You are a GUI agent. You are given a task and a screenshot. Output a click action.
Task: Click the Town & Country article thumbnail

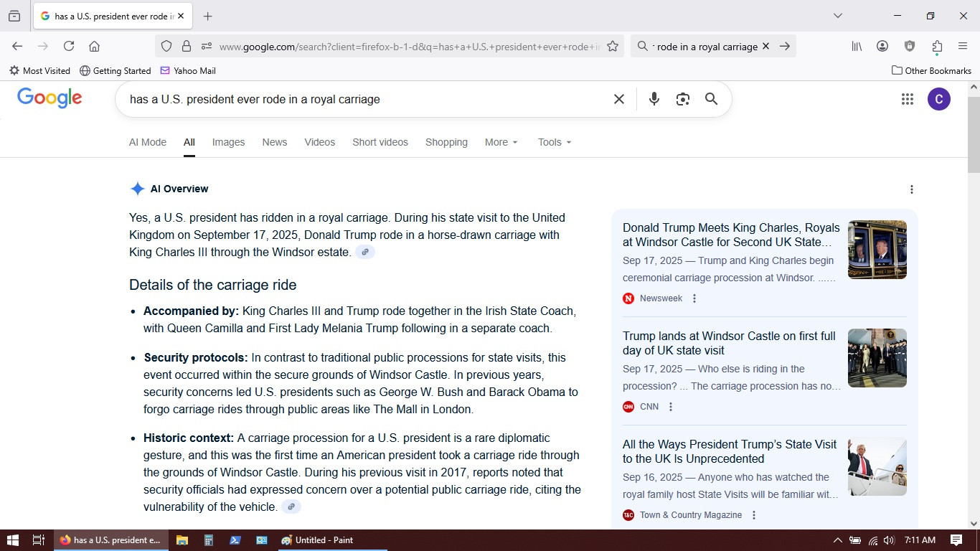click(x=877, y=466)
